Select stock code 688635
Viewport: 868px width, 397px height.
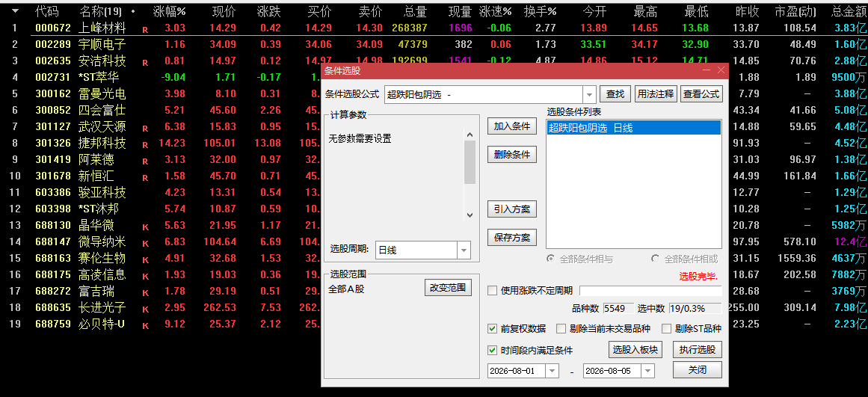53,307
